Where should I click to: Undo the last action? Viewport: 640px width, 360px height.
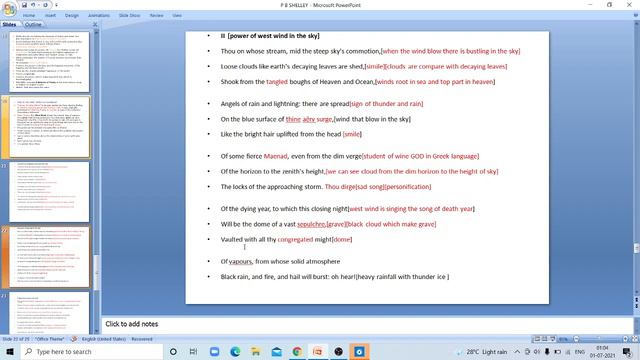pyautogui.click(x=33, y=5)
